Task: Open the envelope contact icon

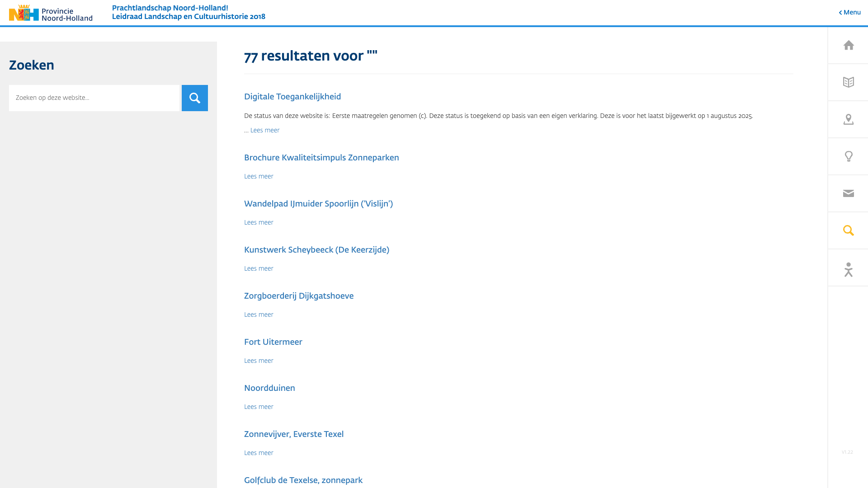Action: pyautogui.click(x=848, y=193)
